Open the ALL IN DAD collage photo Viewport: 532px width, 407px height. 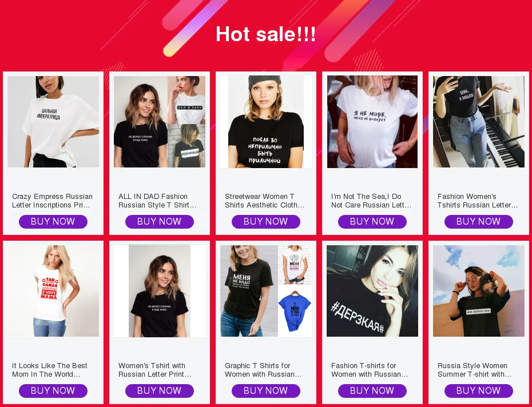point(160,122)
